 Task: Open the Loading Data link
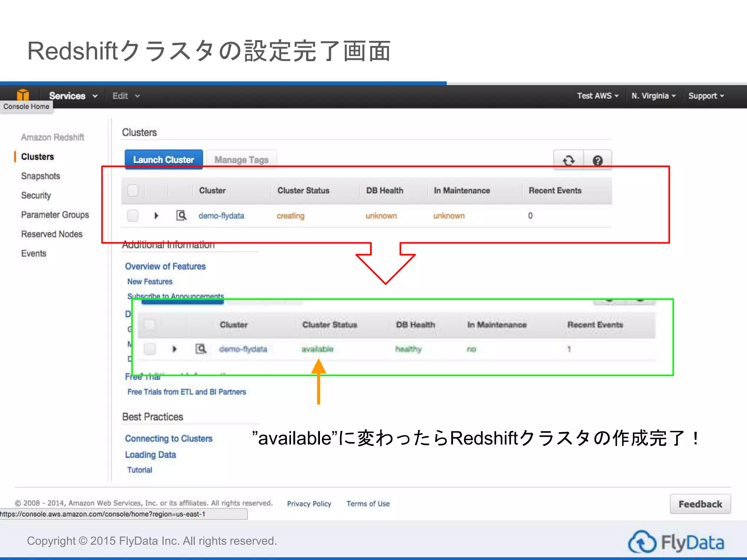pyautogui.click(x=150, y=455)
